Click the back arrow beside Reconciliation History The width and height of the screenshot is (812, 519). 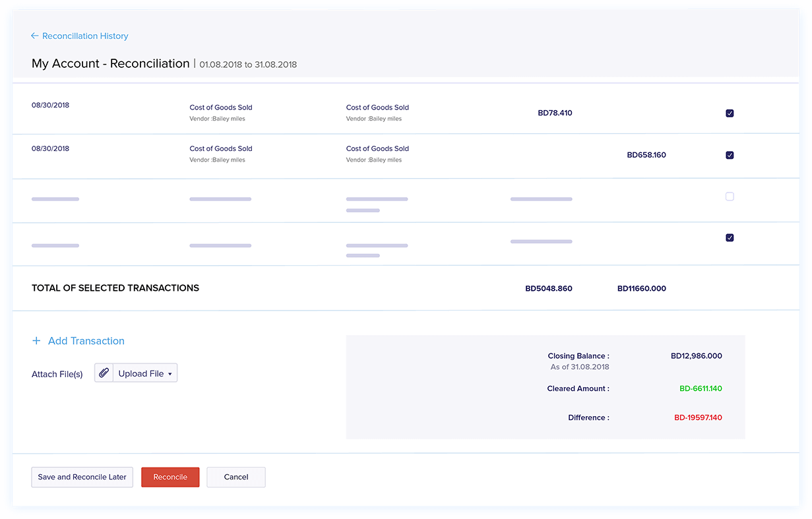point(35,36)
